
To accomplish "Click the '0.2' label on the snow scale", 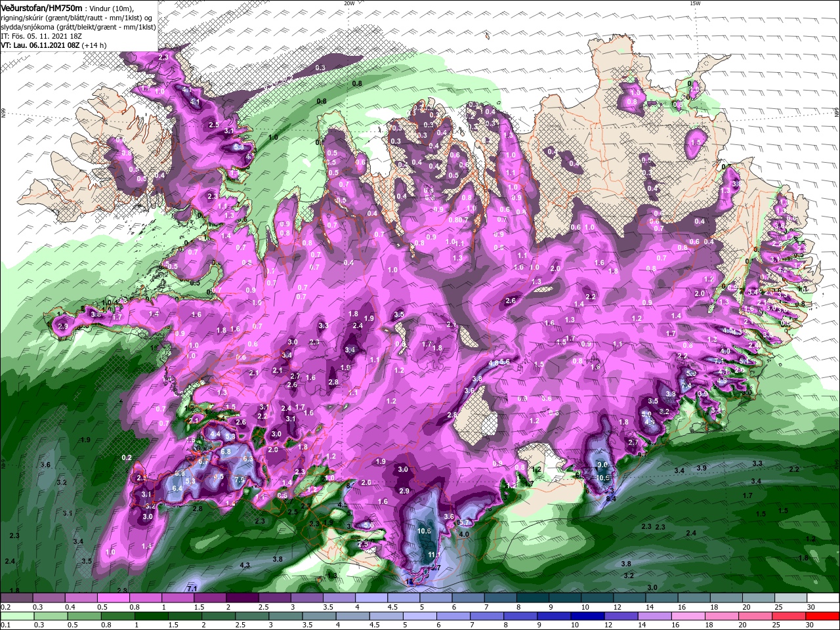I will [6, 608].
